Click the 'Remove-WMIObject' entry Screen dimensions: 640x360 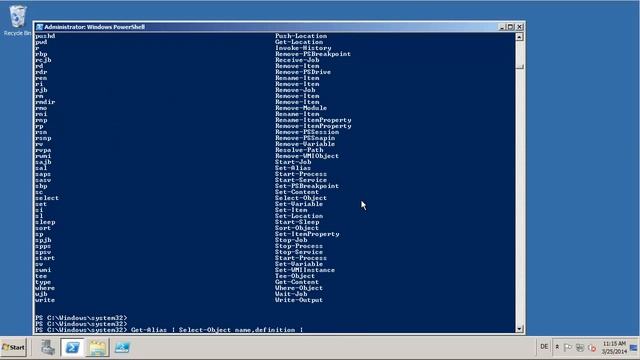pos(307,156)
